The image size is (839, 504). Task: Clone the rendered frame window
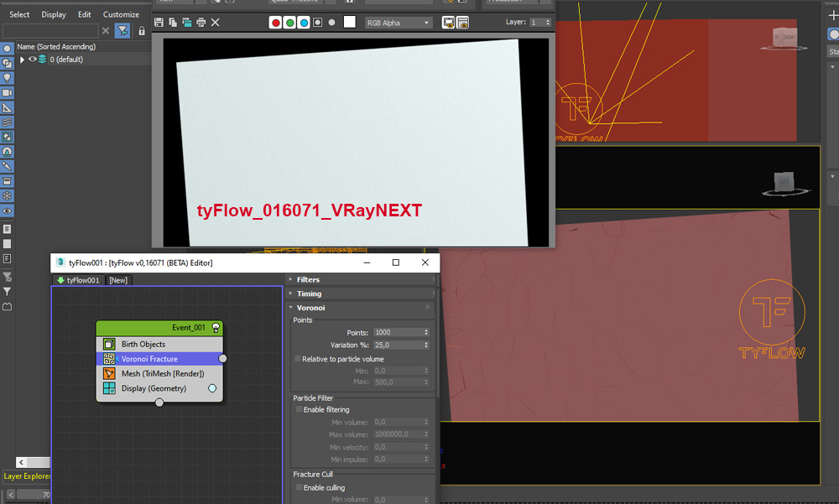[x=187, y=23]
